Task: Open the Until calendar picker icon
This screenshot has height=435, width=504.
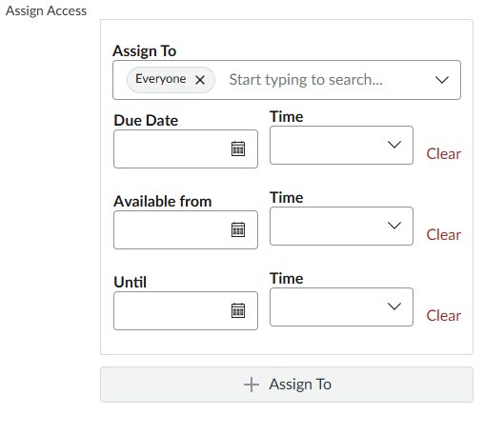Action: (238, 310)
